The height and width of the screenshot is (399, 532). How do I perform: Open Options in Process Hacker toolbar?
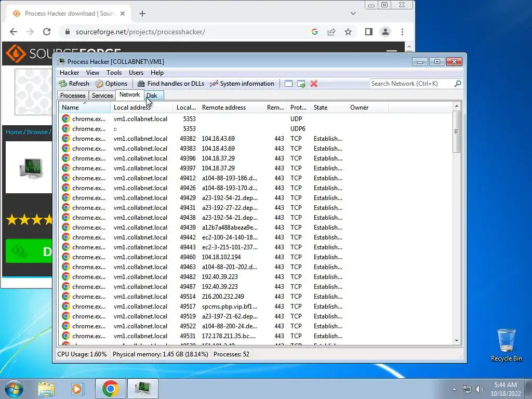(x=111, y=84)
